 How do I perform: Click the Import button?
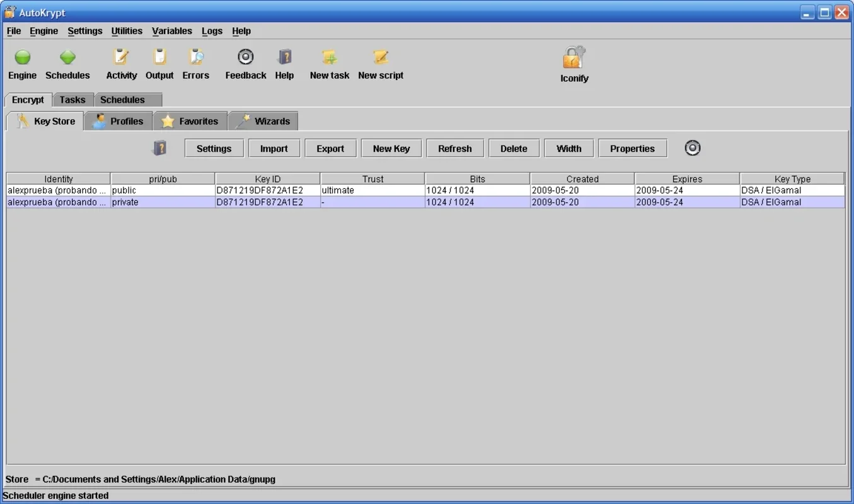[x=274, y=149]
